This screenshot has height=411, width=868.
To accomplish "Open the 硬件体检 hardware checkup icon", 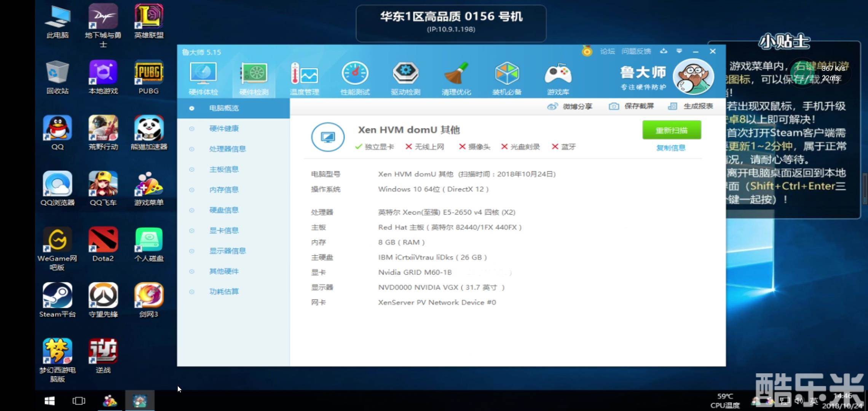I will tap(203, 73).
